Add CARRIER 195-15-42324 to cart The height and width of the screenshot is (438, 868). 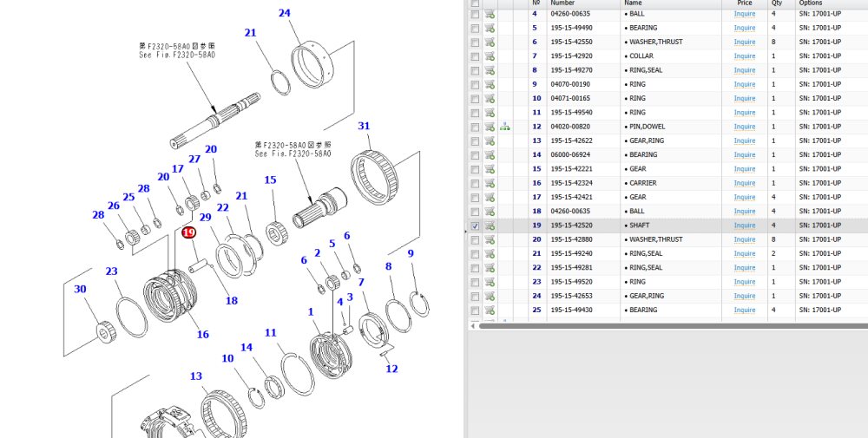click(490, 183)
